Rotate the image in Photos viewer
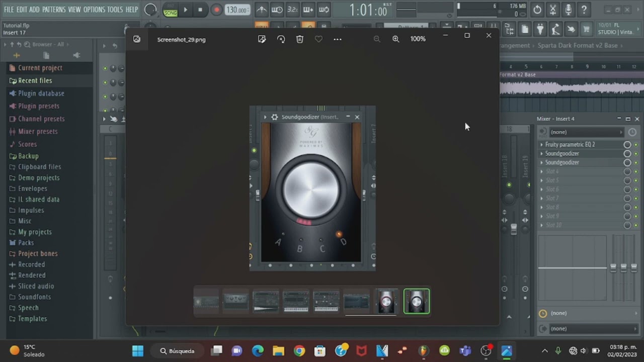 (x=281, y=39)
